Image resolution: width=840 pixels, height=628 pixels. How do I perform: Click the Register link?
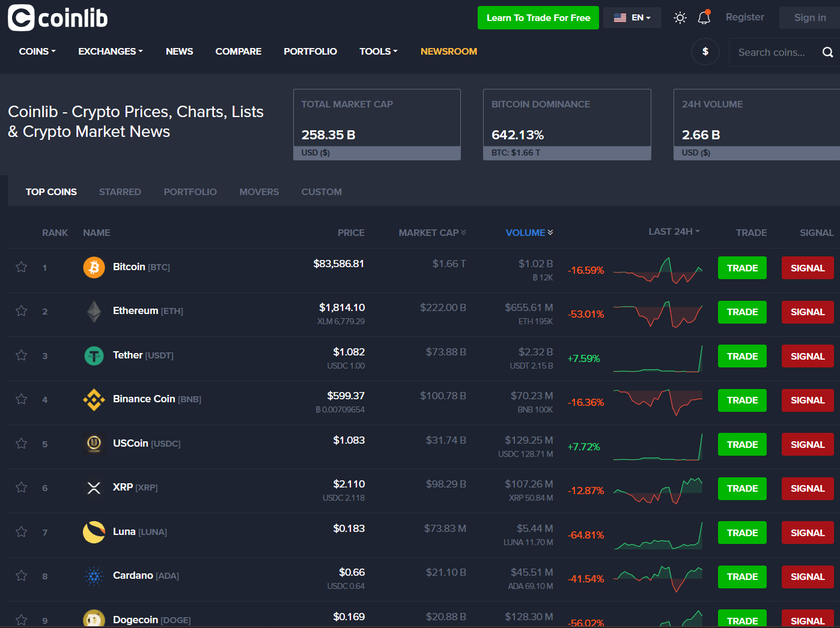[745, 17]
